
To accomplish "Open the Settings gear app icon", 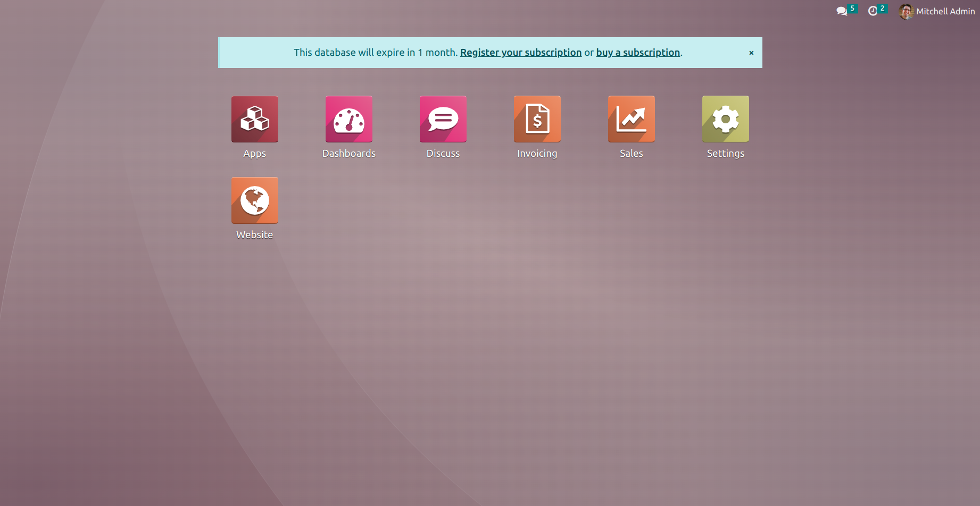I will point(726,119).
